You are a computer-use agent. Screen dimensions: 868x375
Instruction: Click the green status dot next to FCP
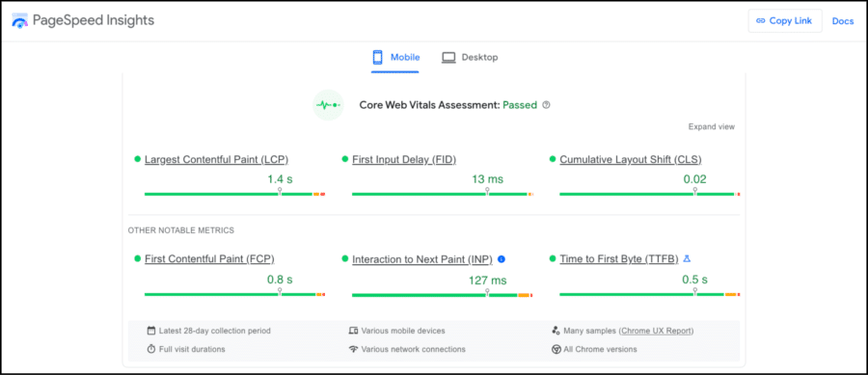point(137,258)
